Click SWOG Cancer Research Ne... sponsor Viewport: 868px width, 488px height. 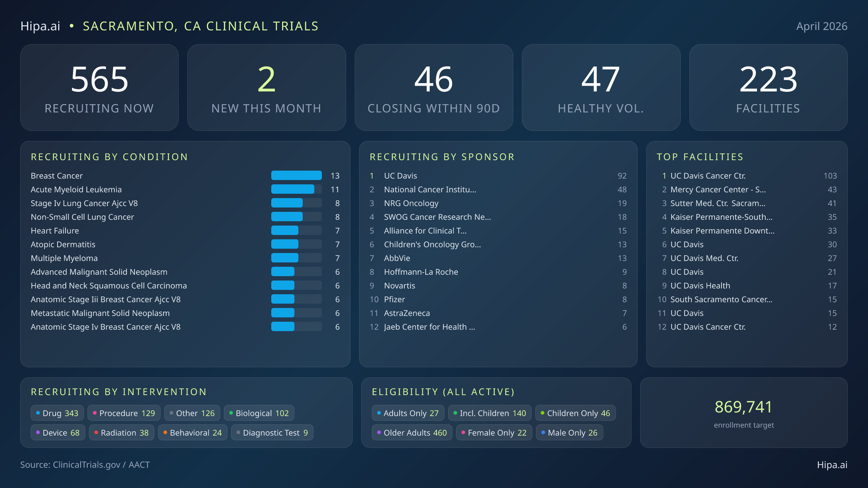click(498, 217)
